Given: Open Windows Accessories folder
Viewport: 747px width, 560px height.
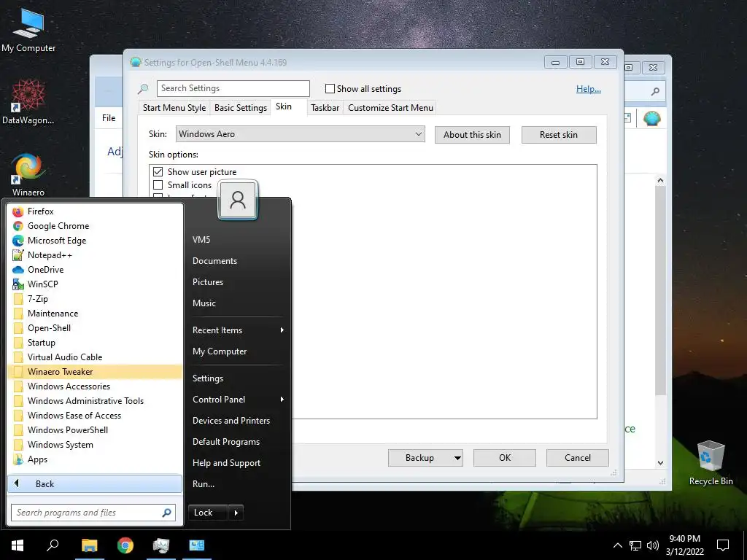Looking at the screenshot, I should (x=96, y=386).
